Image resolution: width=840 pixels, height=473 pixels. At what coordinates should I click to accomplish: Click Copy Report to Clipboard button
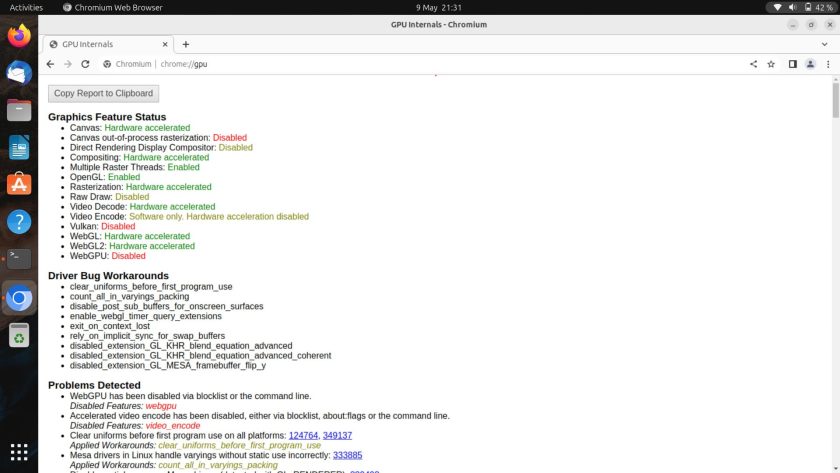pyautogui.click(x=103, y=93)
